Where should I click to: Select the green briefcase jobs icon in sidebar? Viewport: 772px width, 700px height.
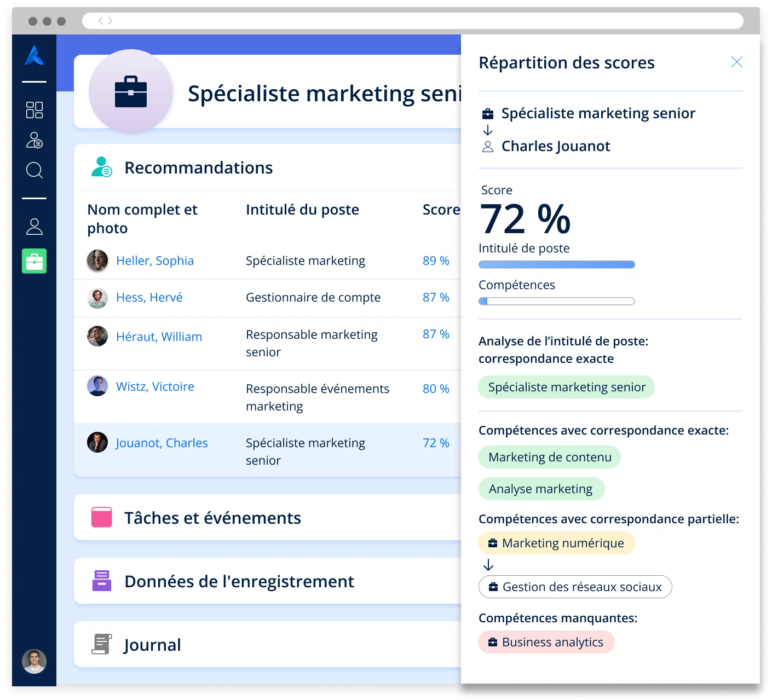[x=34, y=261]
